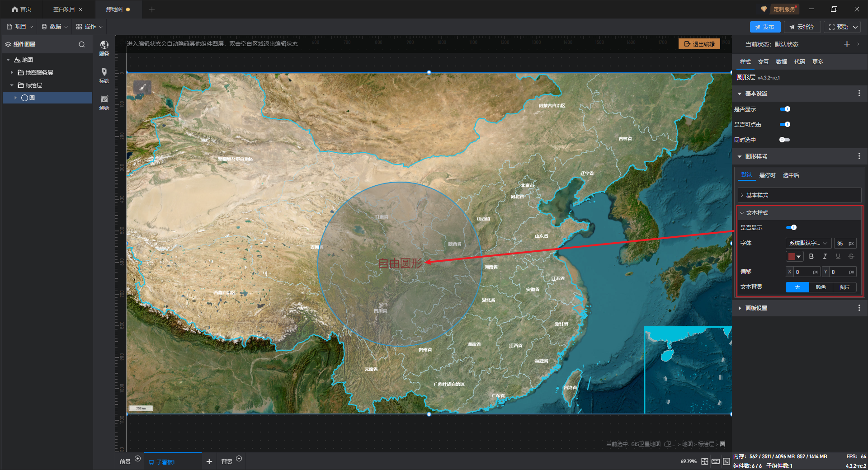Image resolution: width=868 pixels, height=470 pixels.
Task: Open the 服务 (service) tool
Action: (x=104, y=48)
